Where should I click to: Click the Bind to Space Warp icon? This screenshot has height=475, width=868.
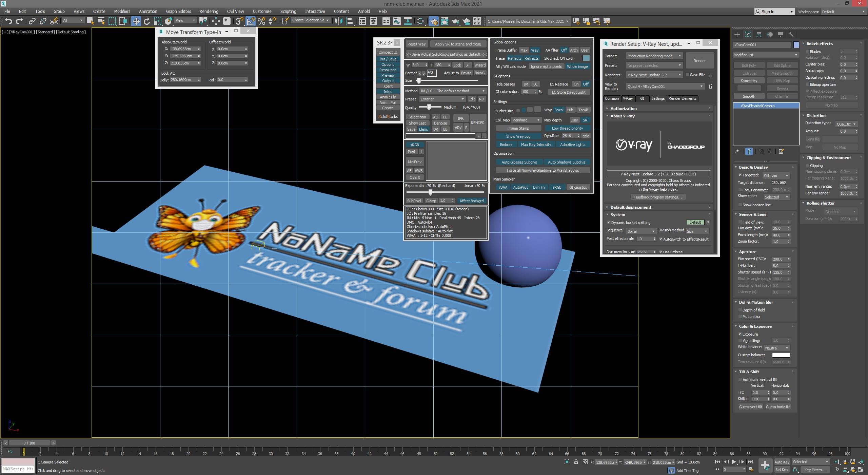54,21
